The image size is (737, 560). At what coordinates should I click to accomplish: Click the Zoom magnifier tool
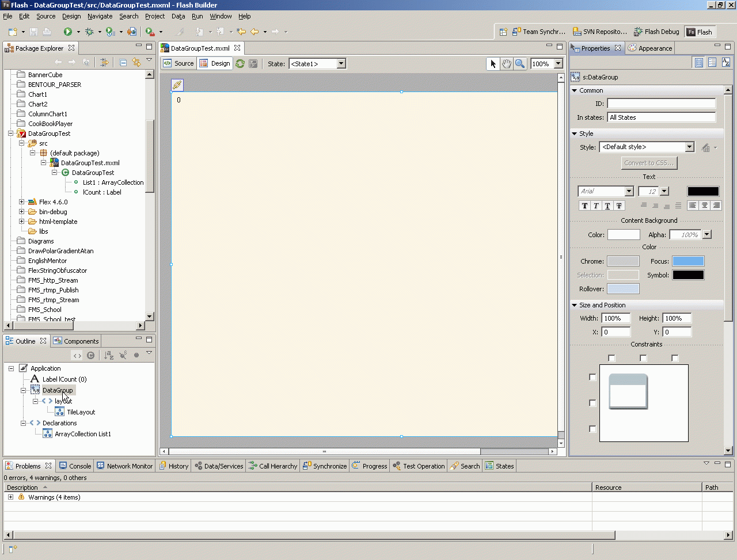(x=520, y=64)
